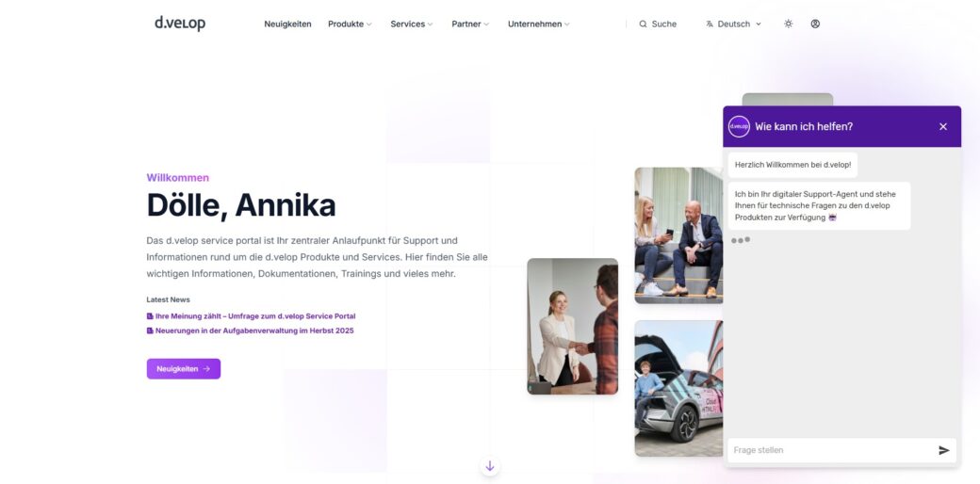Click the translate icon beside Deutsch

coord(710,24)
